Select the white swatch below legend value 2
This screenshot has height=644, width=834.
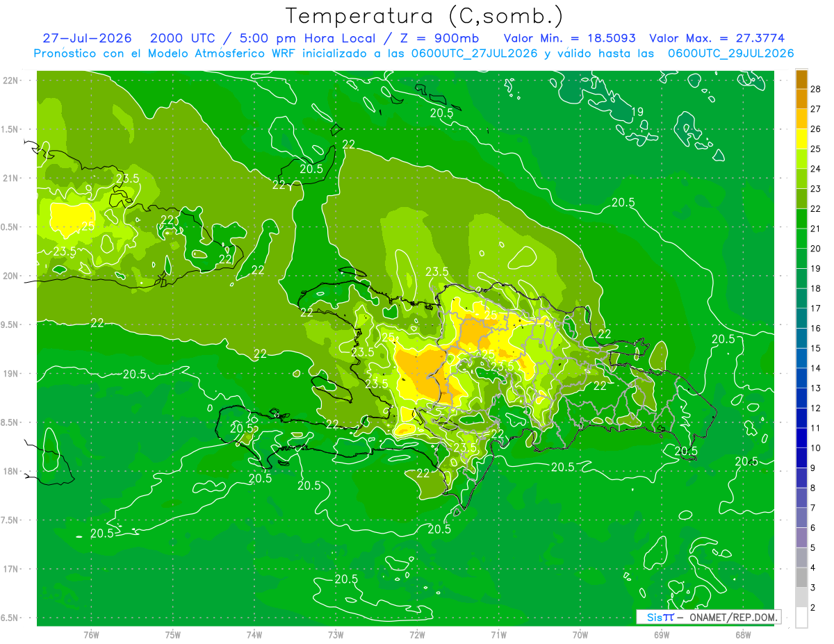click(x=801, y=618)
